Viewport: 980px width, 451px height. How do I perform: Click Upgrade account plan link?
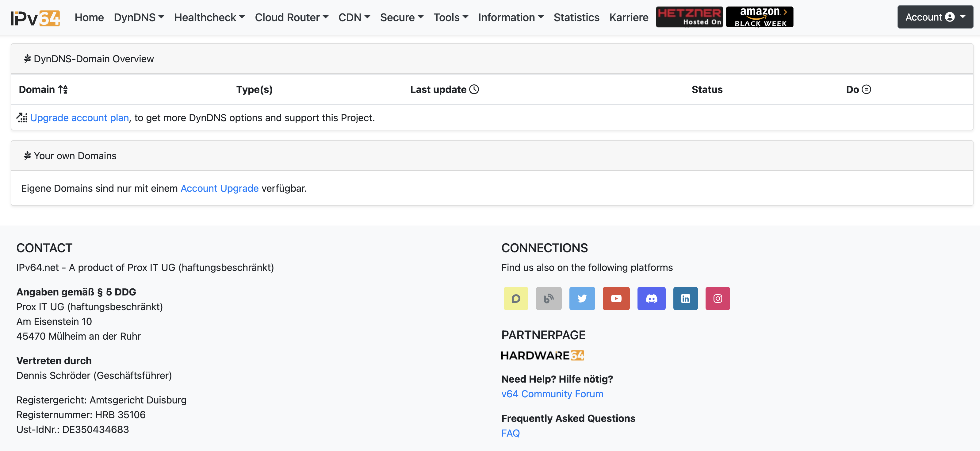(x=79, y=118)
